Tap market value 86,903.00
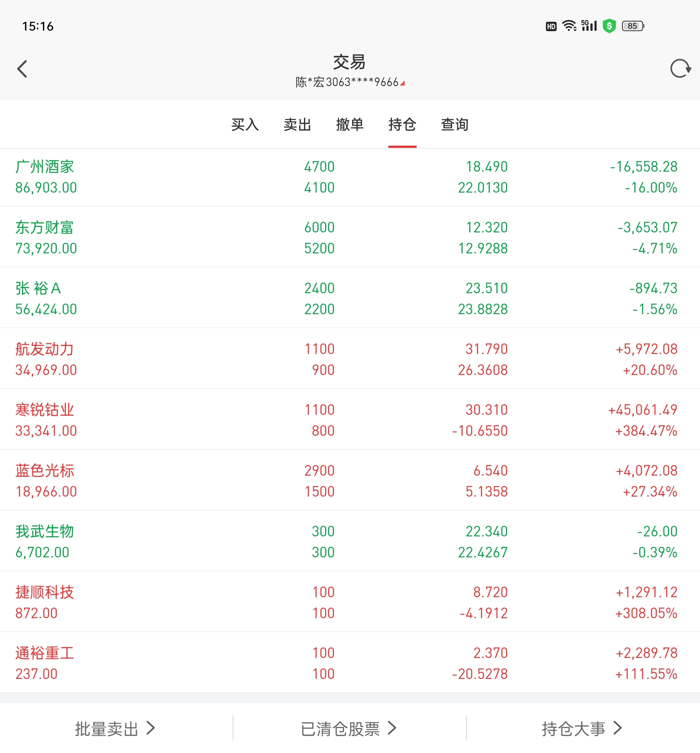This screenshot has width=700, height=753. (x=46, y=188)
